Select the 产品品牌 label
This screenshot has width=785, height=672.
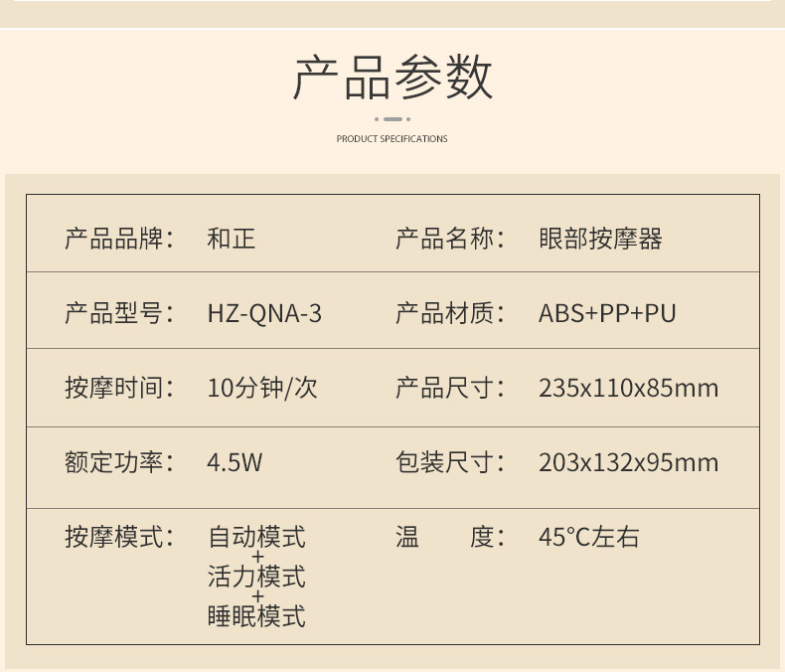119,239
